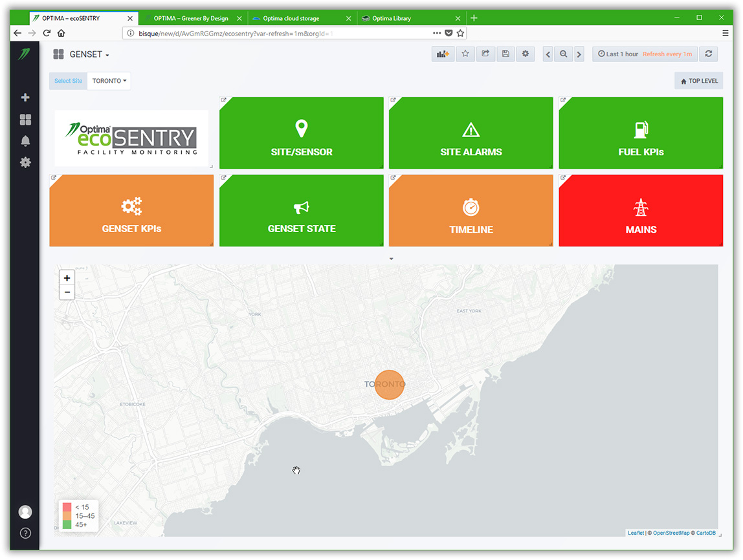This screenshot has height=560, width=743.
Task: Open a new browser tab
Action: 474,18
